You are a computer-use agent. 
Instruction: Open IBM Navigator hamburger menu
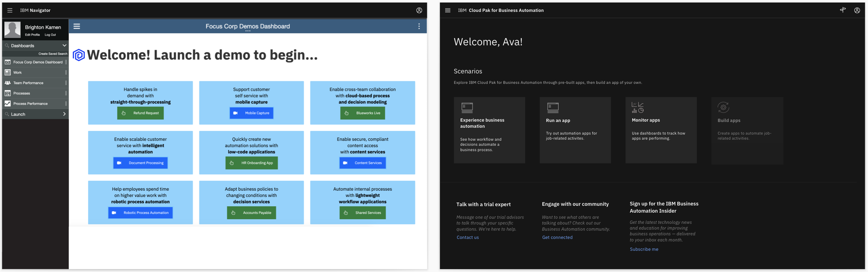[10, 10]
